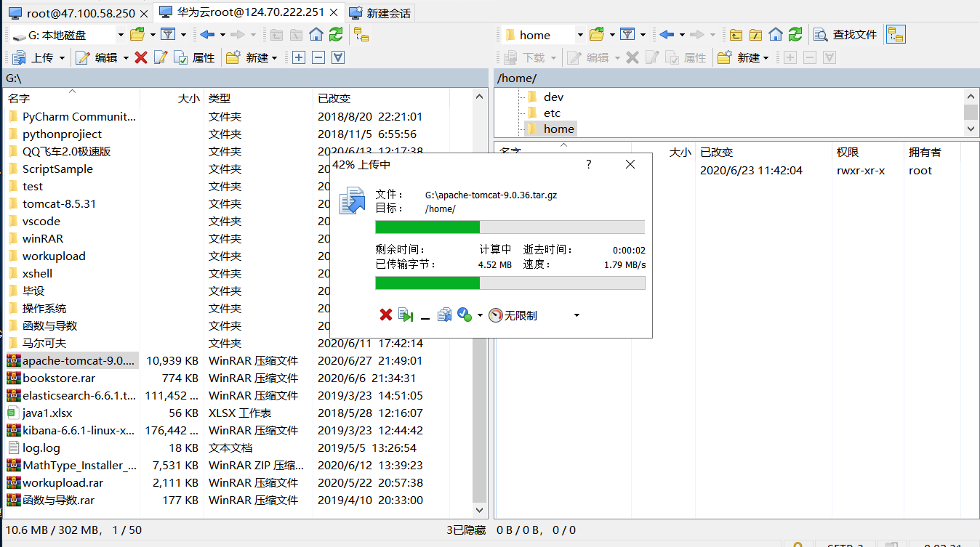The image size is (980, 547).
Task: Select the 马尔可夫 local folder
Action: pyautogui.click(x=44, y=343)
